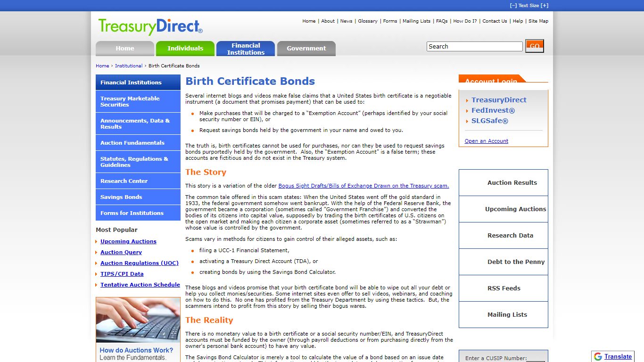Click the Account Login header
644x362 pixels.
[x=491, y=80]
